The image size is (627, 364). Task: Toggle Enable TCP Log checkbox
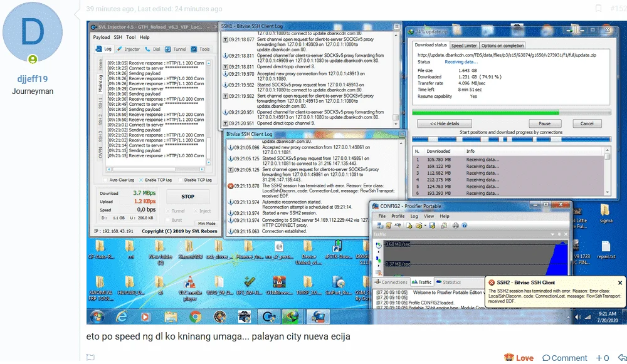pos(140,180)
